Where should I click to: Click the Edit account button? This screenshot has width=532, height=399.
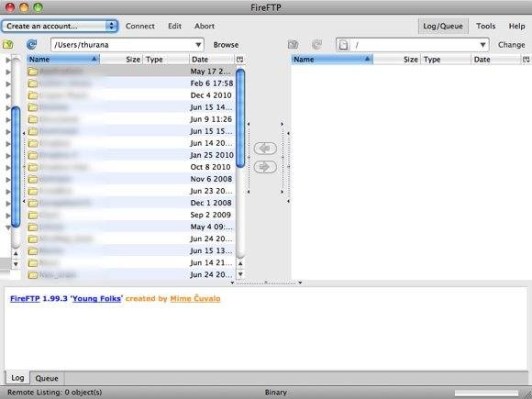coord(174,26)
